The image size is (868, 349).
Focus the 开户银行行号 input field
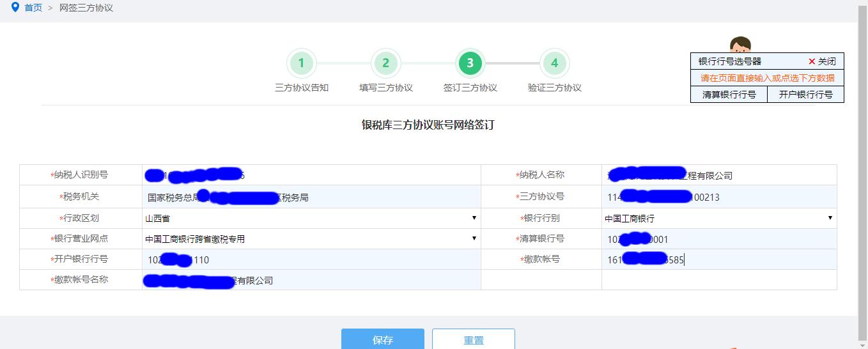pos(311,260)
